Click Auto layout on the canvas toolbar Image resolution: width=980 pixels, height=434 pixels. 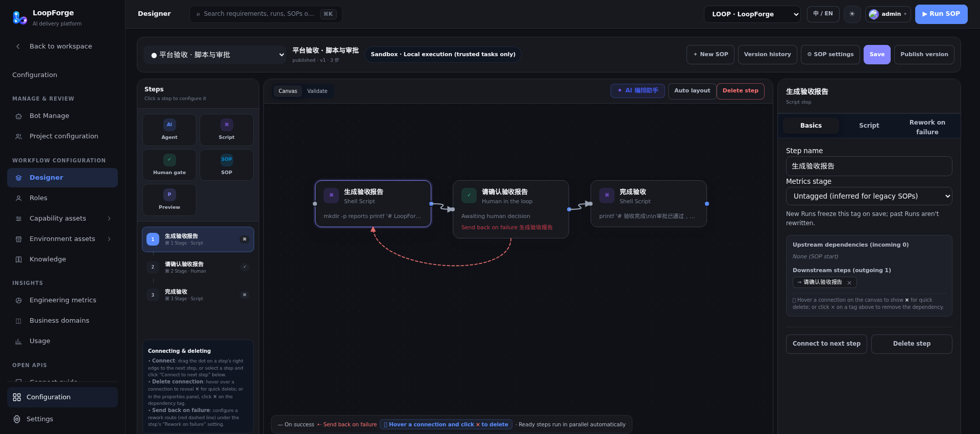click(x=692, y=91)
